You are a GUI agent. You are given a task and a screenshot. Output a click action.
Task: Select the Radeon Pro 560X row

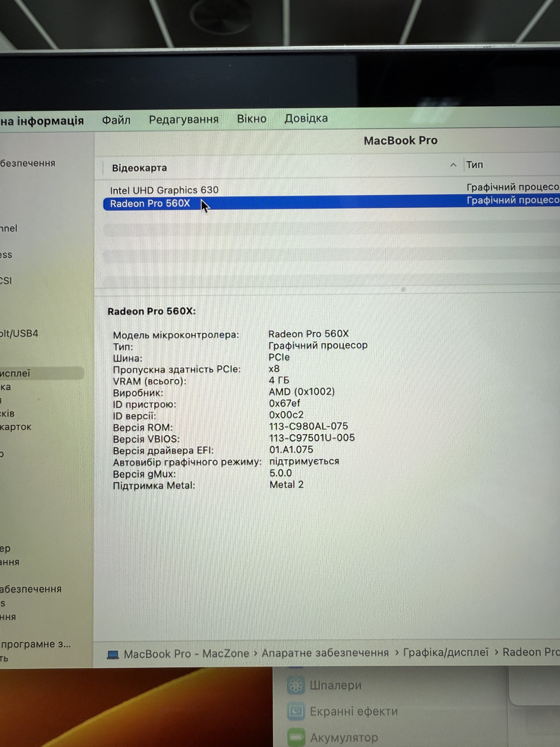pos(331,203)
